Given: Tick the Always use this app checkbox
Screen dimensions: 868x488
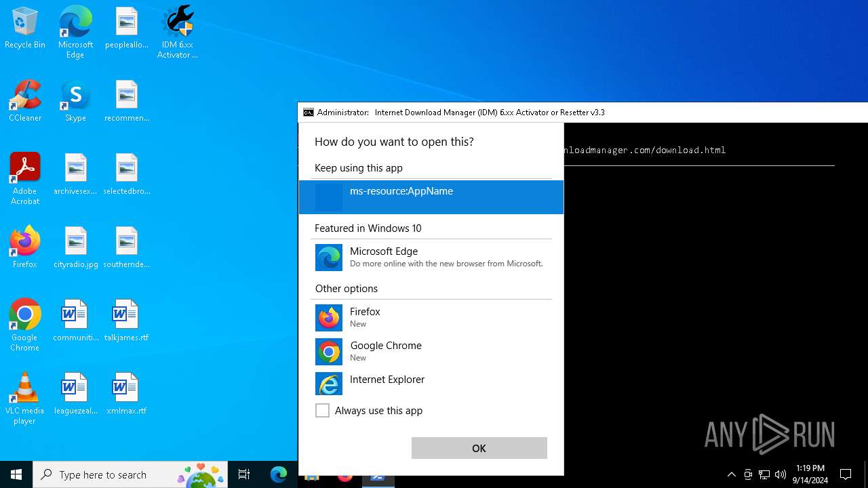Looking at the screenshot, I should [x=323, y=411].
